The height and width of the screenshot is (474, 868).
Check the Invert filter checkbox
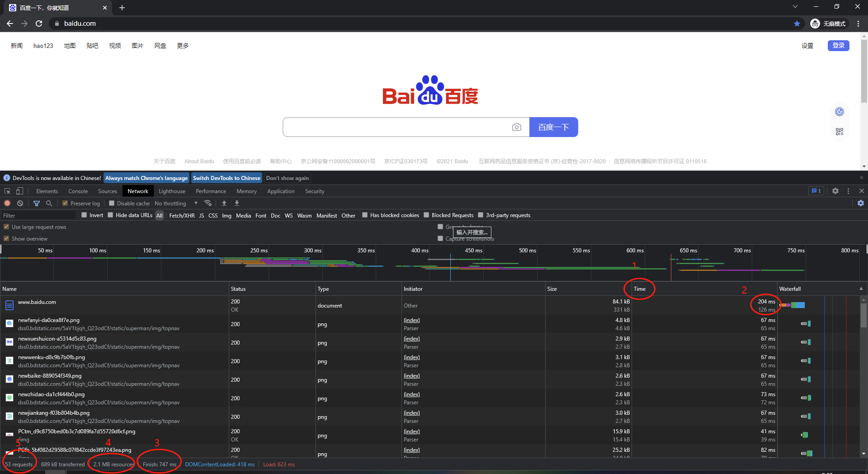(x=84, y=215)
